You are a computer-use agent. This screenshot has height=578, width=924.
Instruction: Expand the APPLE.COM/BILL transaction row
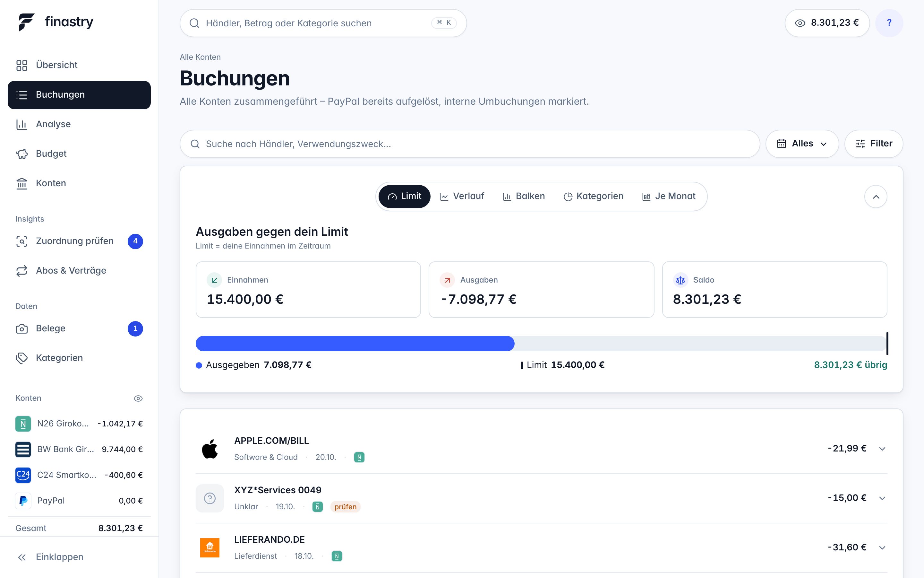tap(882, 449)
